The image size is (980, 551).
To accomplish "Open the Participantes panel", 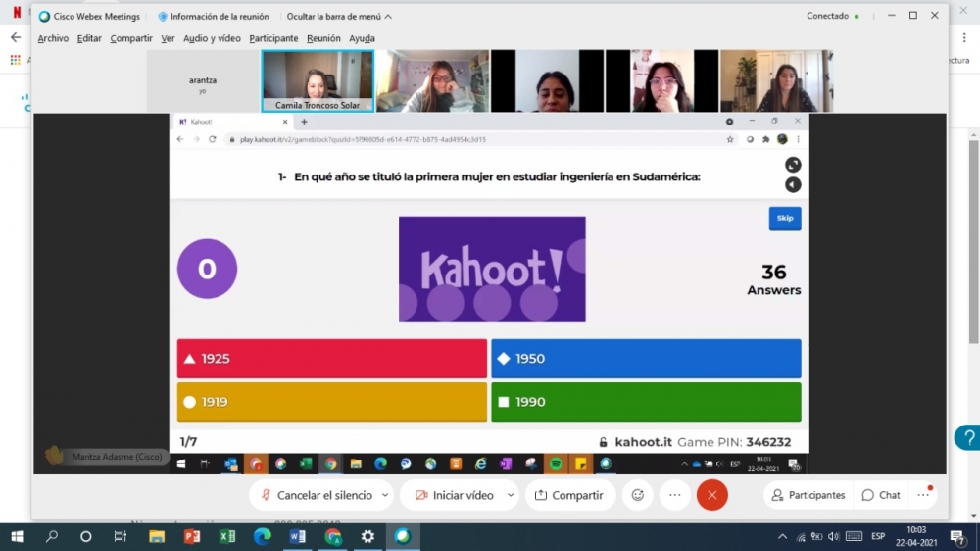I will 808,495.
